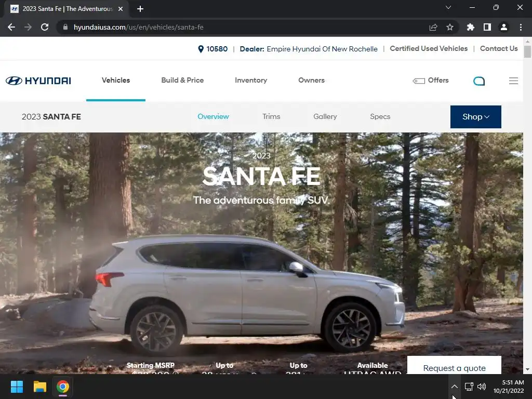Screen dimensions: 532x399
Task: Open File Explorer from the taskbar
Action: coord(39,387)
